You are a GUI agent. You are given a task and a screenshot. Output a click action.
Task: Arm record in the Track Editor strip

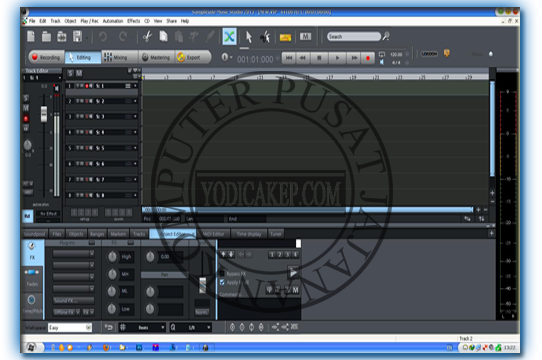pos(26,119)
